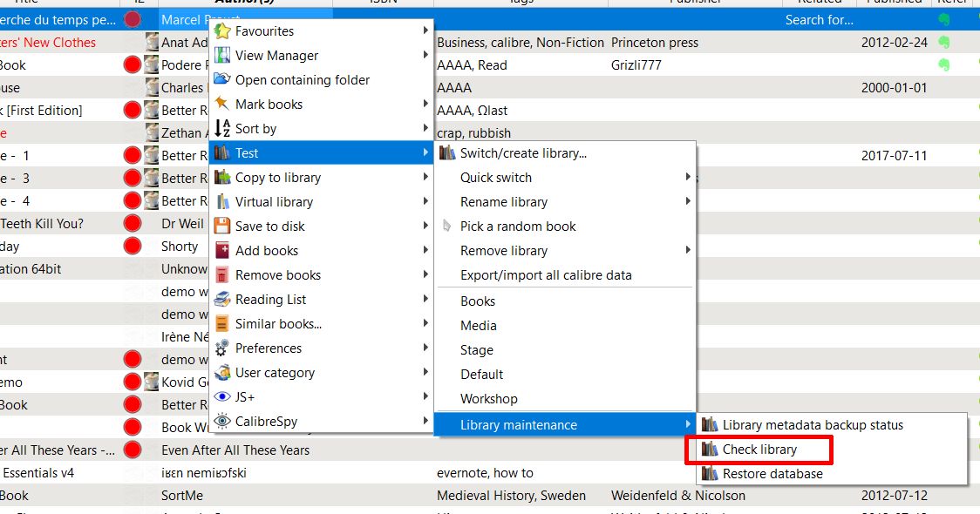Image resolution: width=980 pixels, height=514 pixels.
Task: Expand the Sort by submenu arrow
Action: coord(425,129)
